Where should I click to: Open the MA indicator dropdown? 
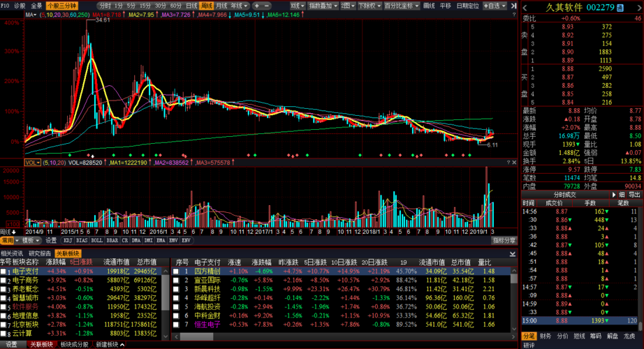coord(31,15)
